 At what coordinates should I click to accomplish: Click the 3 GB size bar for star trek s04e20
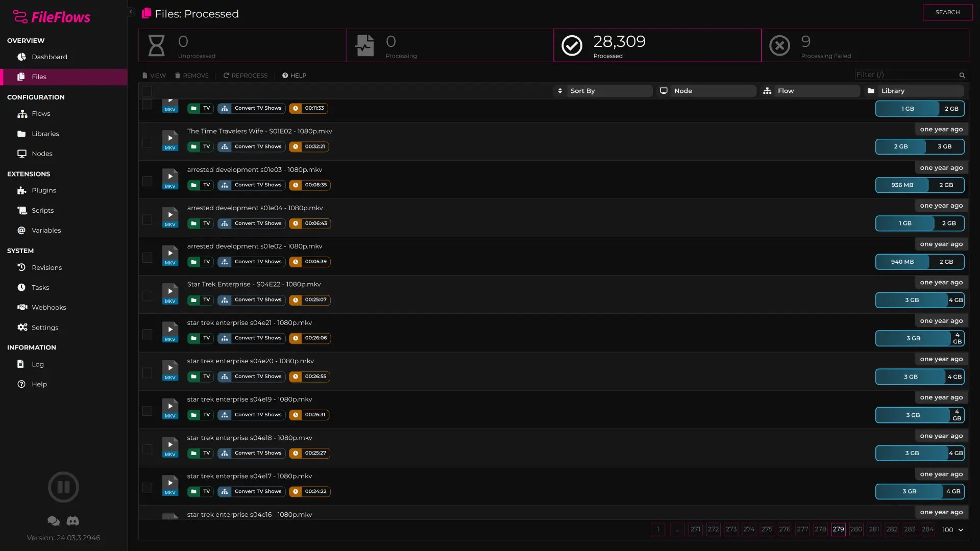coord(910,377)
